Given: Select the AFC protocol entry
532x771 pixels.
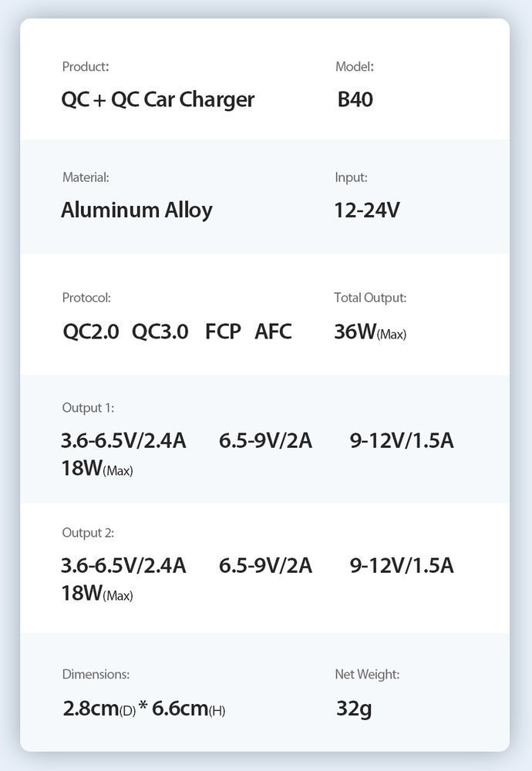Looking at the screenshot, I should (273, 332).
